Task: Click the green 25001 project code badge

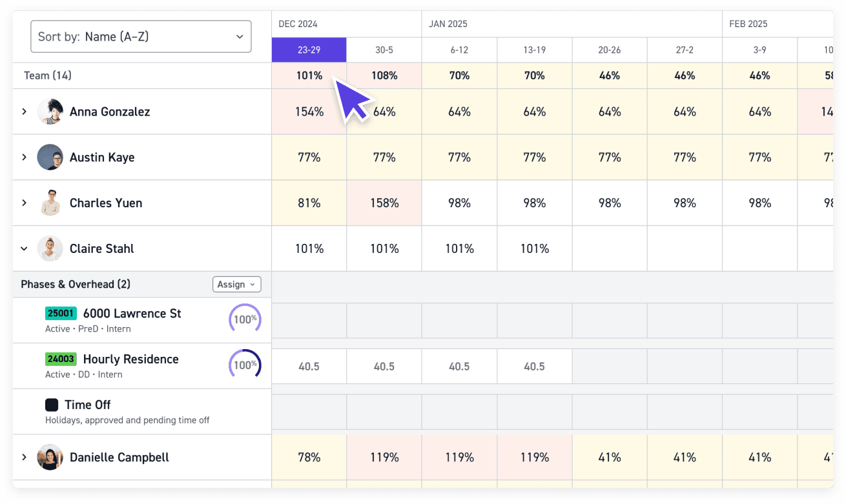Action: [x=61, y=313]
